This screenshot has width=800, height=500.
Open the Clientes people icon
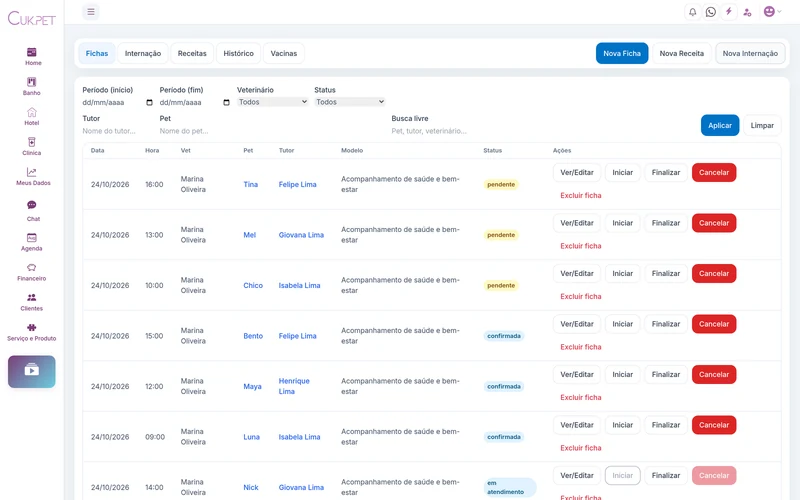point(32,297)
